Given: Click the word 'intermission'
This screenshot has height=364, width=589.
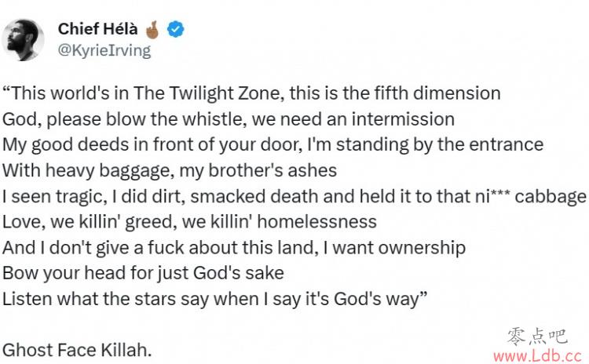Looking at the screenshot, I should (x=403, y=119).
